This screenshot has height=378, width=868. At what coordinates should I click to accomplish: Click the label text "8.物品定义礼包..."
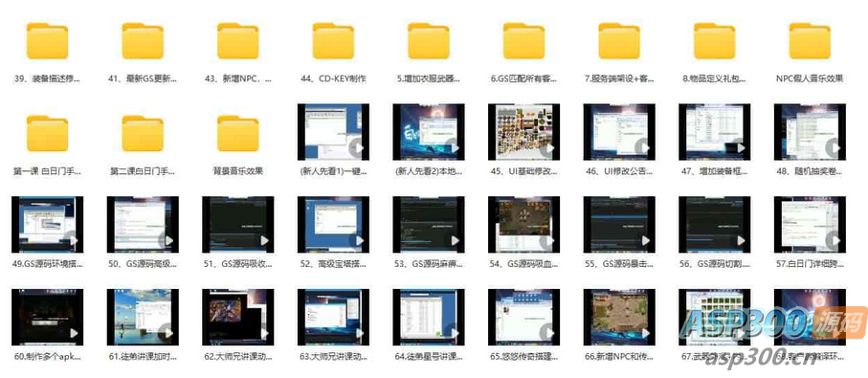pyautogui.click(x=715, y=79)
